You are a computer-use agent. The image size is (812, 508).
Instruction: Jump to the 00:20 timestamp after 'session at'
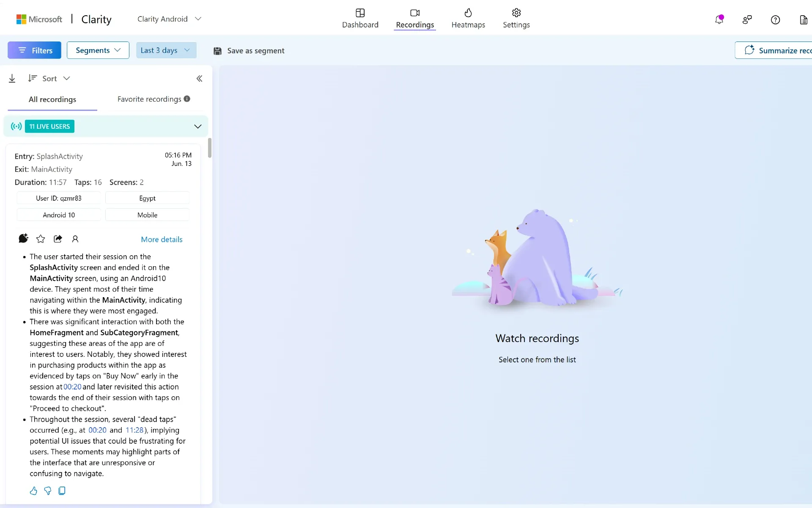72,387
